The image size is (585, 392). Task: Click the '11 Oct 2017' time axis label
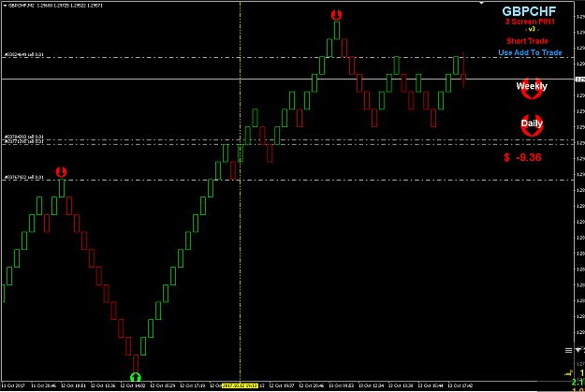click(13, 385)
